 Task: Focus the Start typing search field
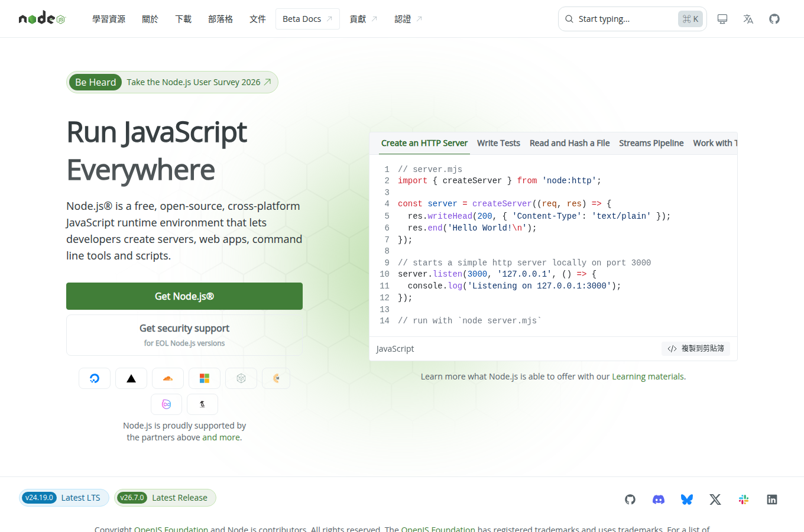(633, 19)
